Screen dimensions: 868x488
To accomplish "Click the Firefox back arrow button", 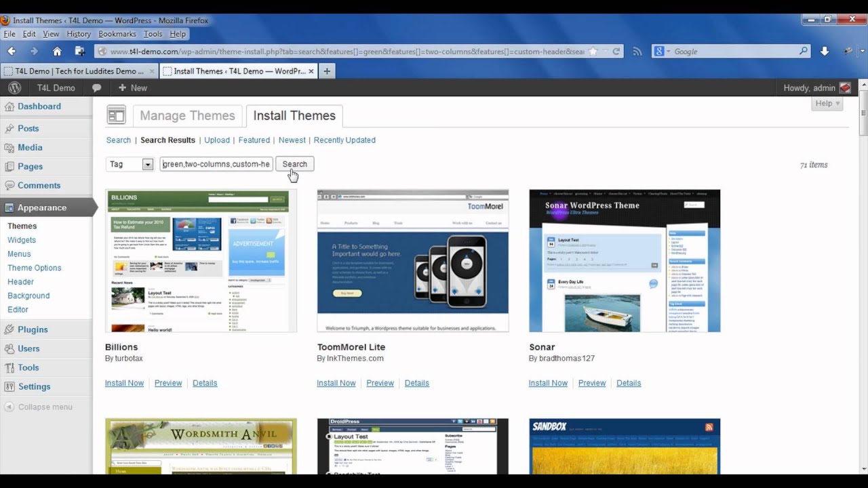I will tap(12, 52).
